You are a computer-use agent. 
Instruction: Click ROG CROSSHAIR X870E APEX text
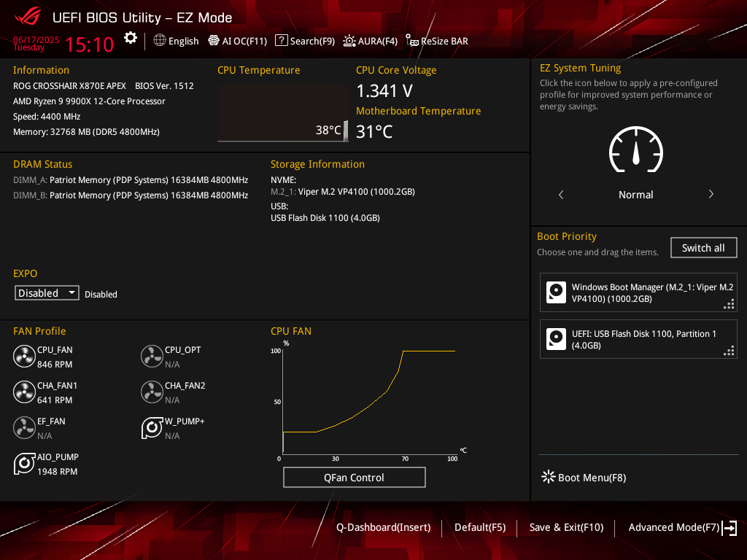click(x=69, y=86)
